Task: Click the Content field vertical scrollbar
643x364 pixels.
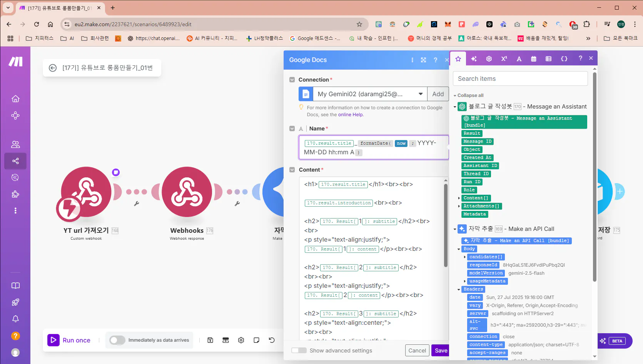Action: tap(446, 225)
